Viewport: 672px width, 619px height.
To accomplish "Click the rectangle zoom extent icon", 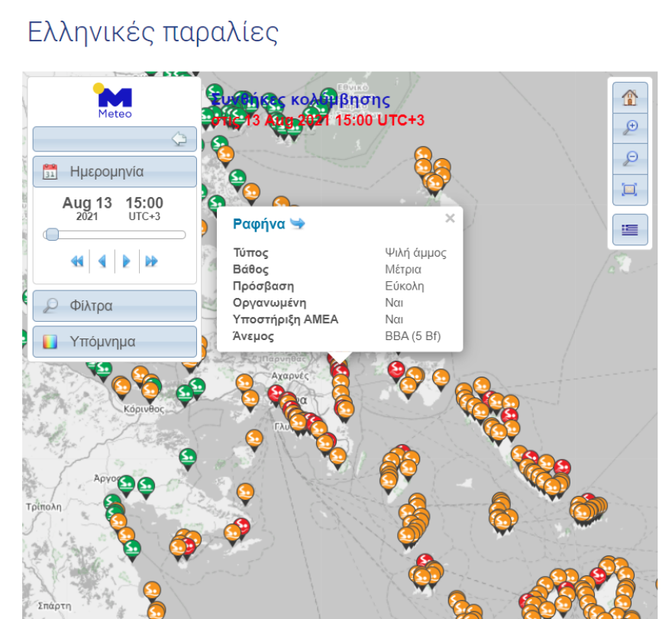I will pyautogui.click(x=629, y=189).
